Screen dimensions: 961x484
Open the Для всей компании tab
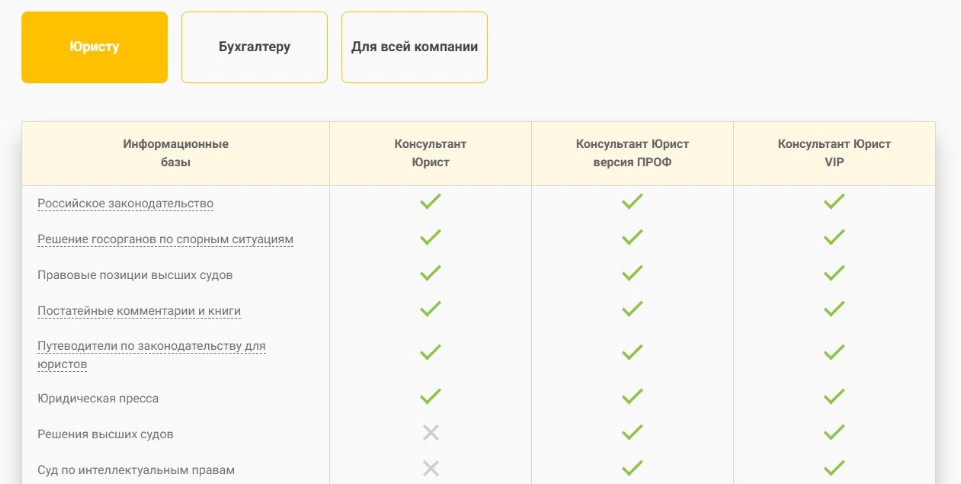414,47
